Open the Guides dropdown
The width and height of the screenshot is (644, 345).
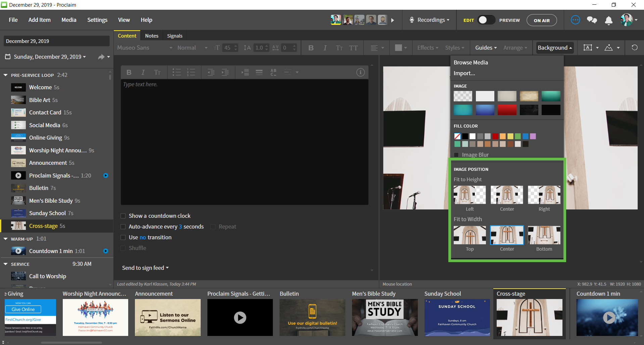tap(486, 48)
